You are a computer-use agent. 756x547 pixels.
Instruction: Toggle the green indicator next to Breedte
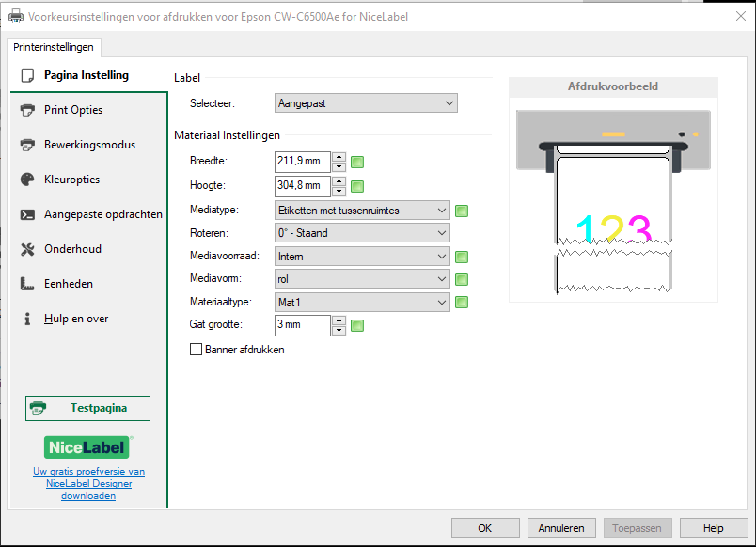tap(357, 162)
